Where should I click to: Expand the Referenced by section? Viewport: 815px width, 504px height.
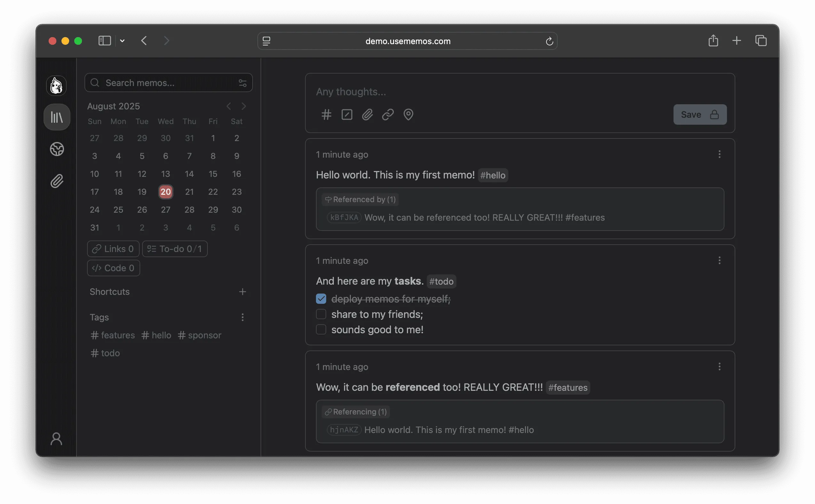(x=360, y=199)
